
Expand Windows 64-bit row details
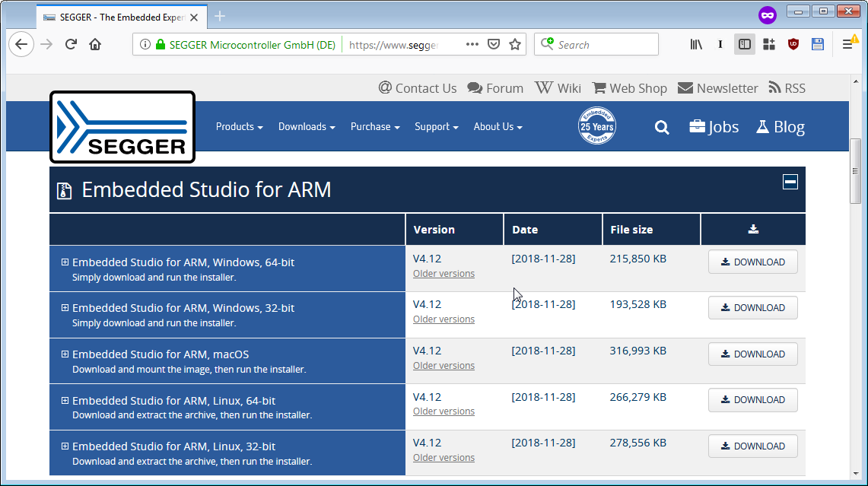pos(65,262)
